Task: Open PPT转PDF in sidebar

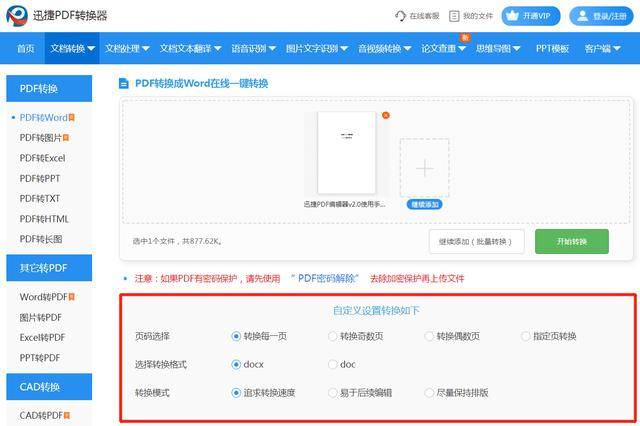Action: coord(40,358)
